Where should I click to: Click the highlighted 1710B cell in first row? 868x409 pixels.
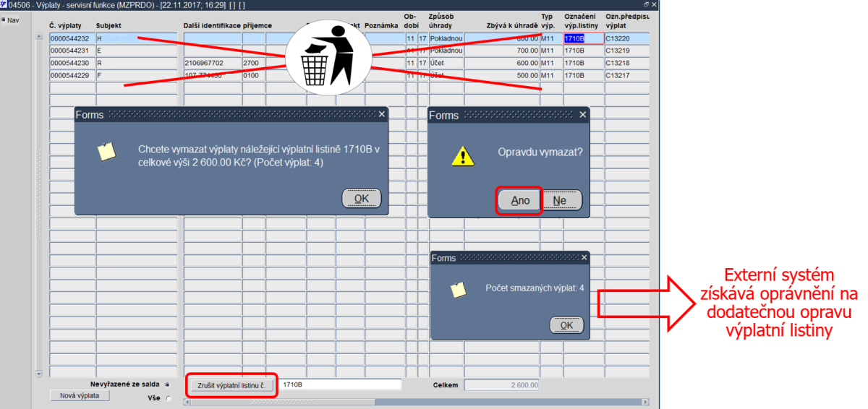(x=584, y=39)
